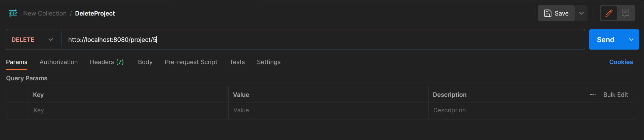Screen dimensions: 644x140
Task: Open the comments icon
Action: (x=626, y=13)
